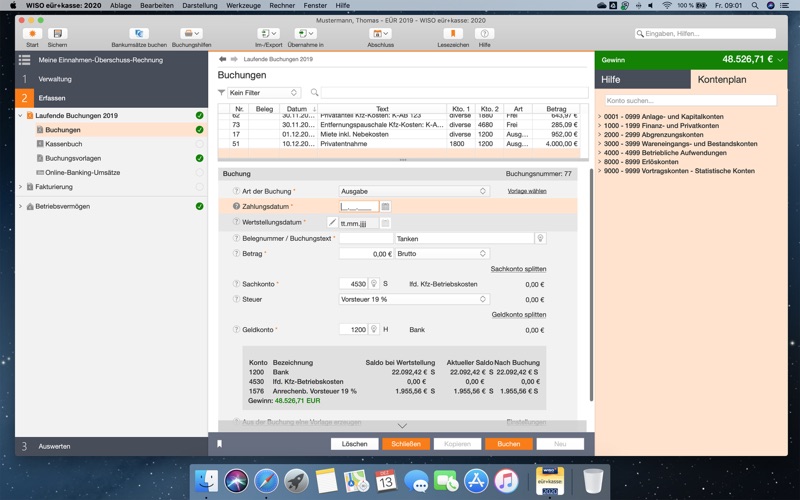Expand 8000 - 8999 Erlöskonten accounts

(x=600, y=162)
